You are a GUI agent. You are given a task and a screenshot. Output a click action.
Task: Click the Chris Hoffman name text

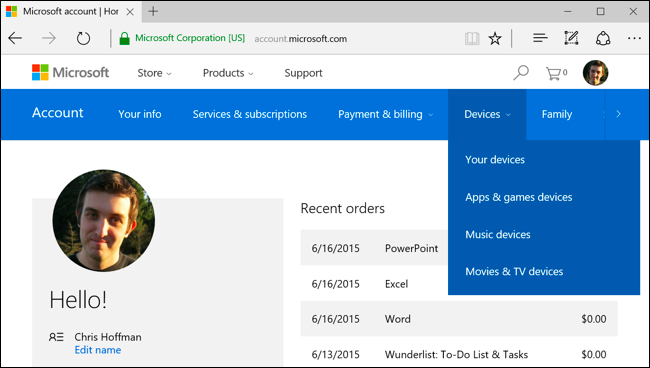coord(108,337)
